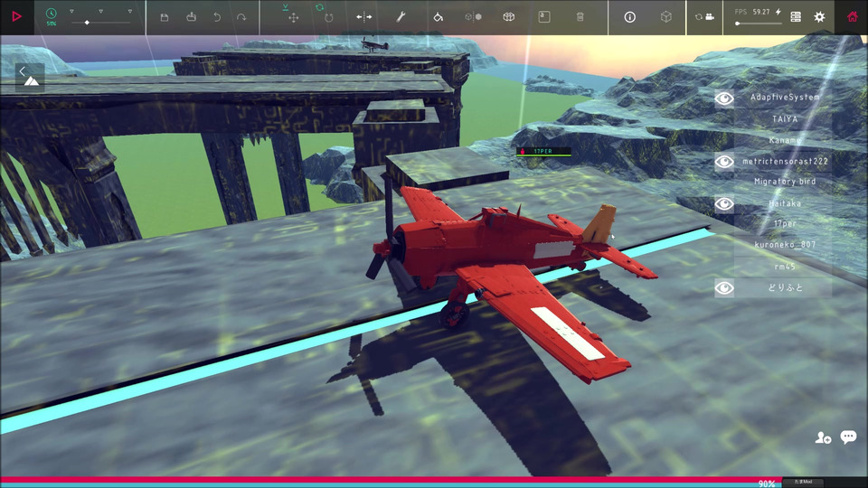Open the chat bubble
The image size is (868, 488).
[848, 437]
